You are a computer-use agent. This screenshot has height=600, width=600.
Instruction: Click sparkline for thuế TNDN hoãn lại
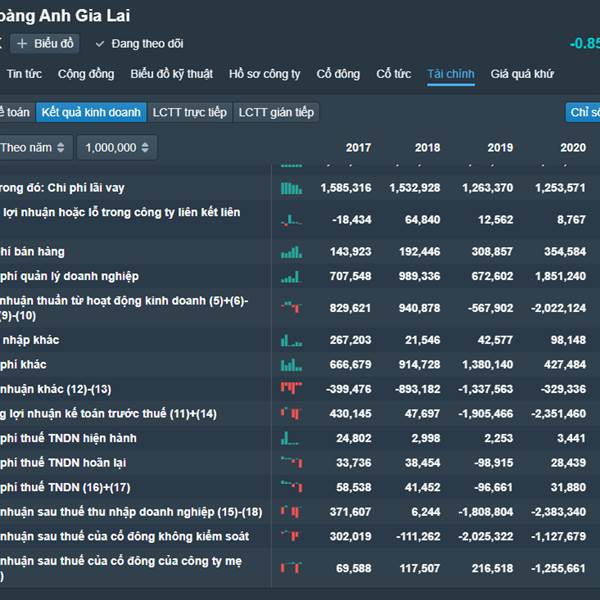[292, 462]
